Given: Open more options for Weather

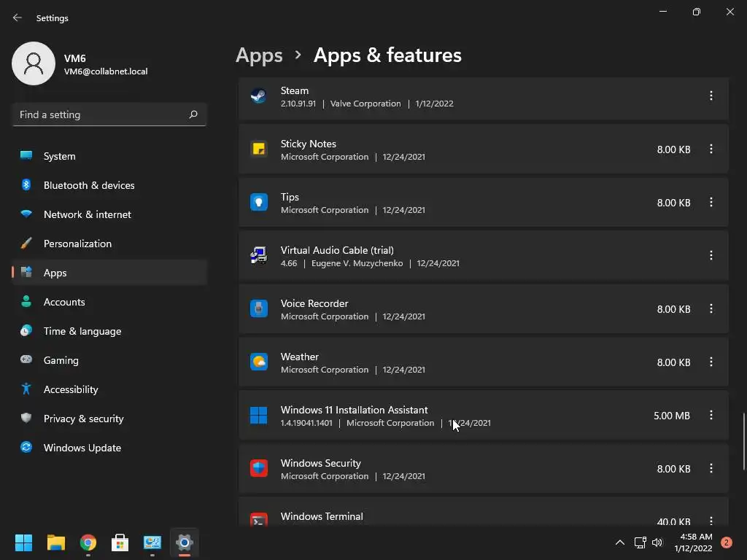Looking at the screenshot, I should click(711, 362).
